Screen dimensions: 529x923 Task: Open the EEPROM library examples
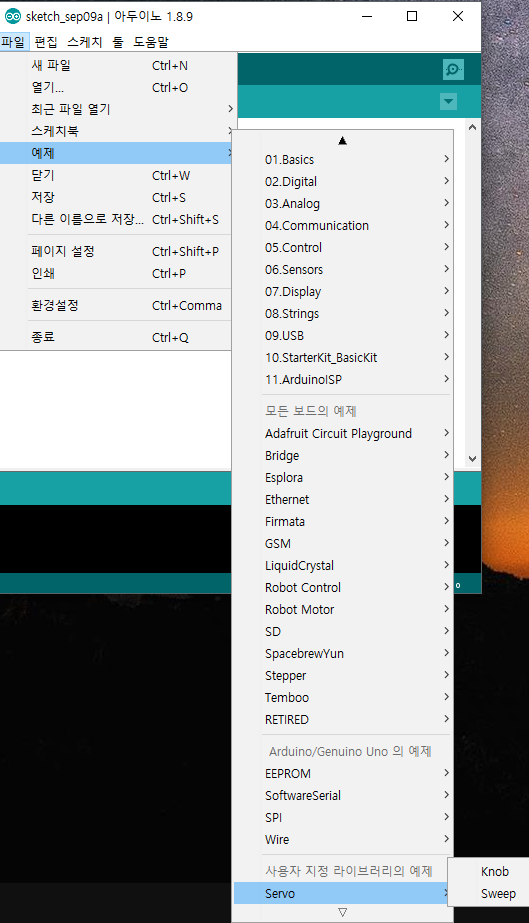point(343,773)
